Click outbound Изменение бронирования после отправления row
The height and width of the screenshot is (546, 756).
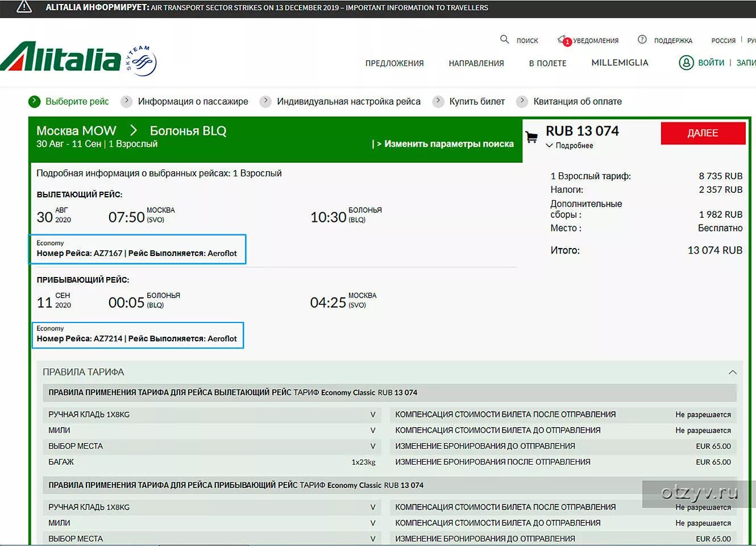click(x=563, y=462)
